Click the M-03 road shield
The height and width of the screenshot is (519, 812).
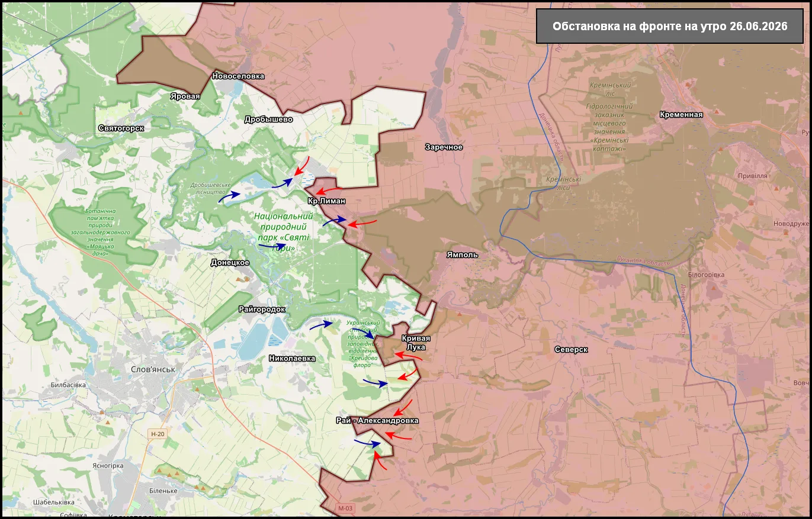click(x=345, y=508)
